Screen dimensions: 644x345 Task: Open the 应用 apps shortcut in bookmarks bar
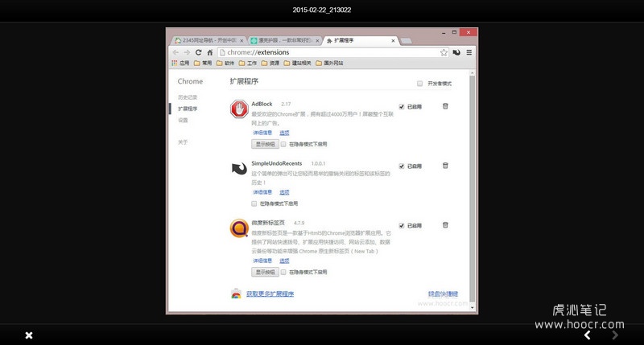180,64
